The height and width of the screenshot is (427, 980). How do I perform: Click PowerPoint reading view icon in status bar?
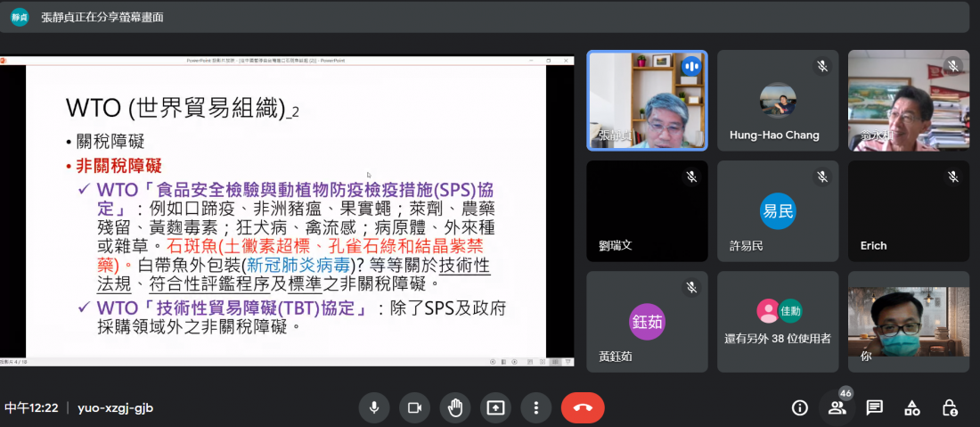(554, 361)
